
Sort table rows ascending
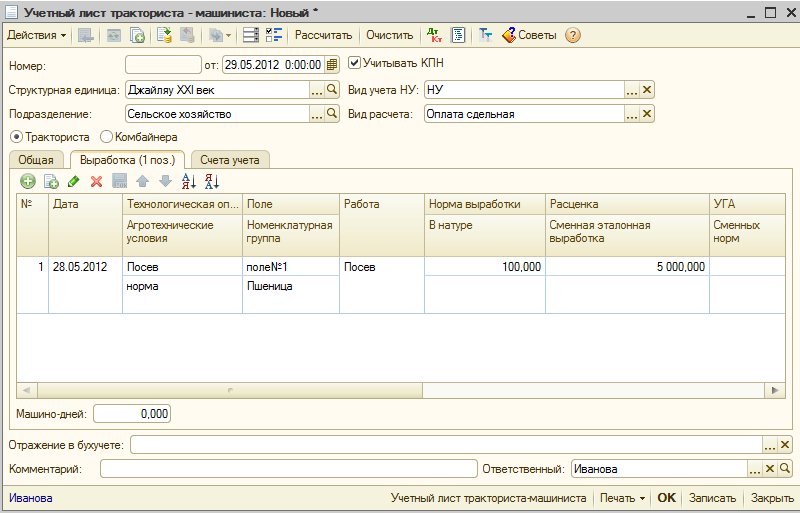point(190,181)
